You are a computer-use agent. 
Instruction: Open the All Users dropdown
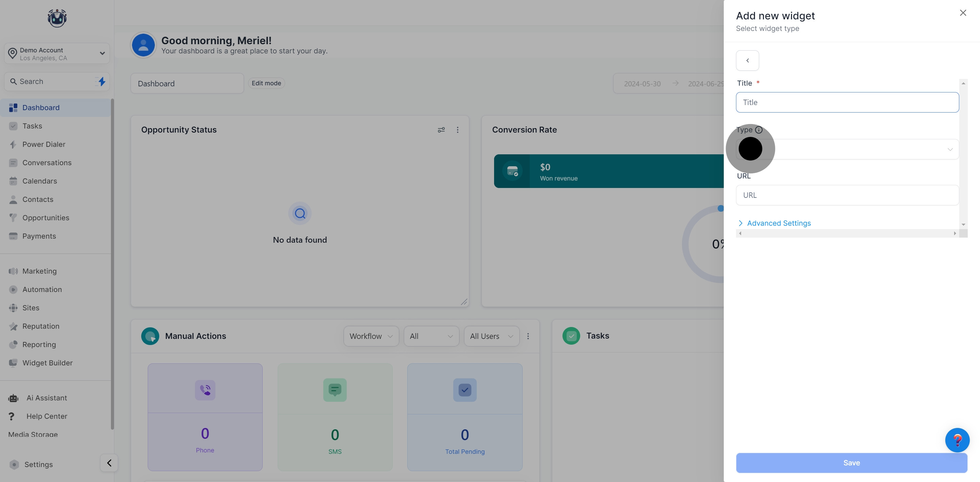(491, 336)
